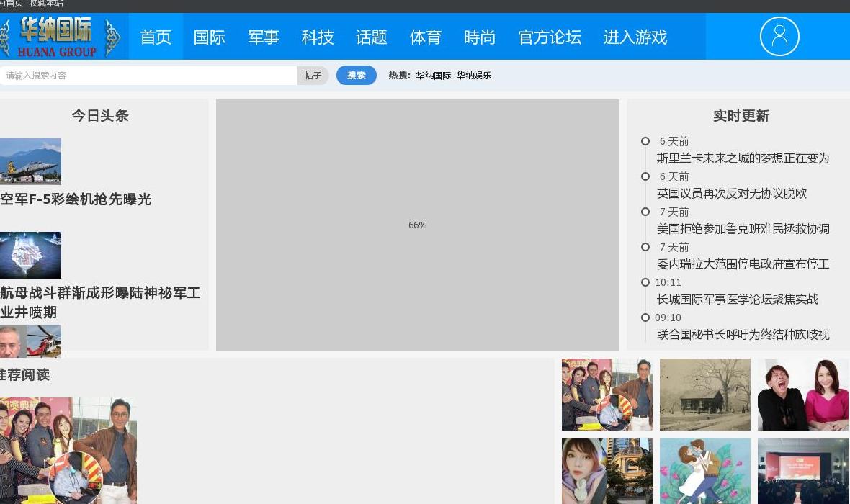The height and width of the screenshot is (504, 850).
Task: Open news 英国议员再次反对无协议脱欧
Action: point(732,194)
